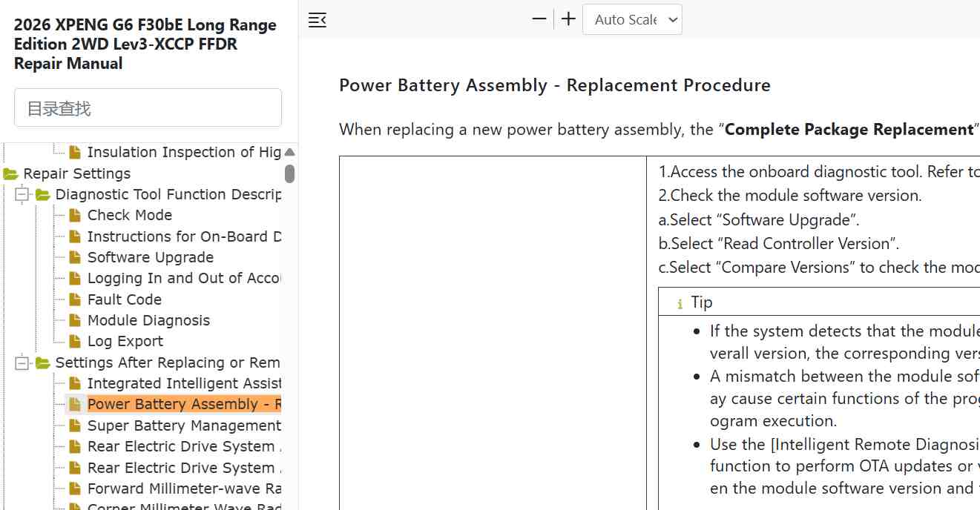The width and height of the screenshot is (980, 510).
Task: Click the Settings After Replacing folder icon
Action: coord(43,363)
